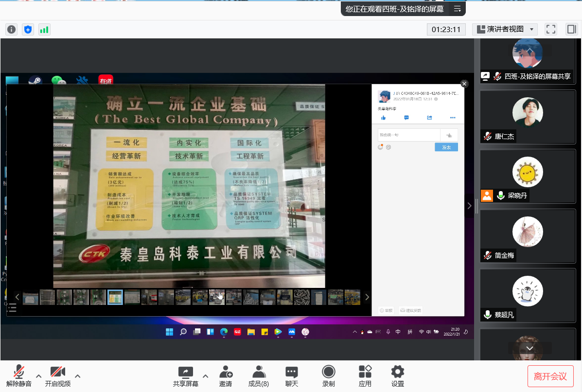Check the green network signal icon

click(44, 29)
